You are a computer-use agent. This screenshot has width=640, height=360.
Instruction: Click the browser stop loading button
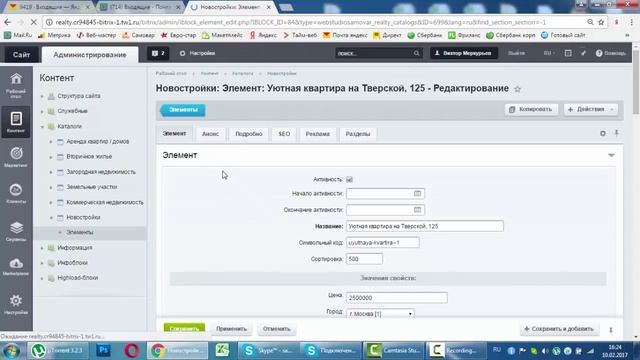(x=34, y=22)
